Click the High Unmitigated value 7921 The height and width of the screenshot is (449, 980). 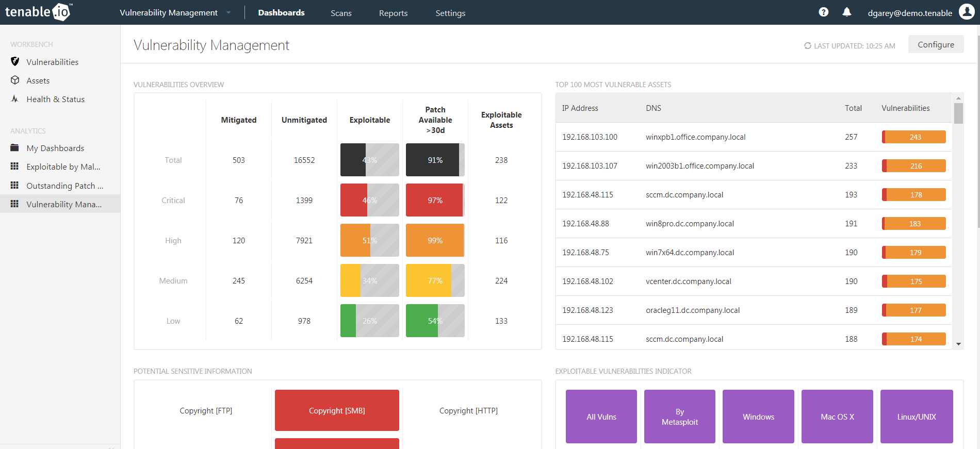point(304,240)
